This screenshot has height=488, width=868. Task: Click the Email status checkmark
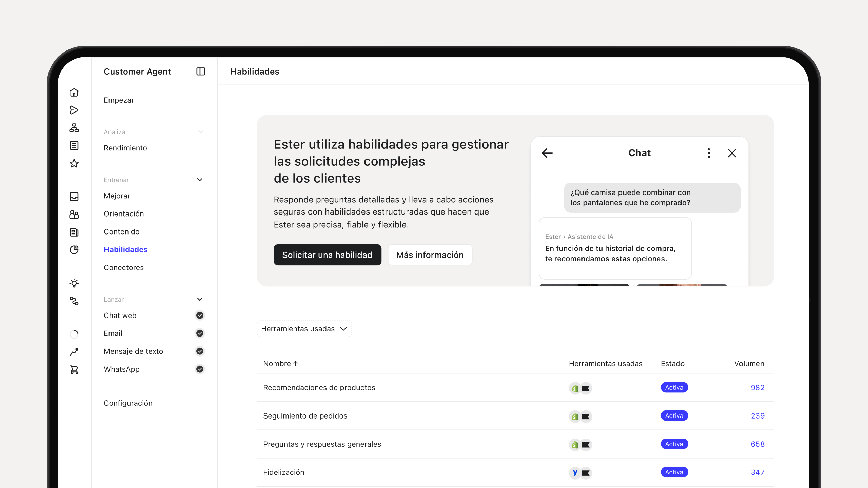click(x=200, y=333)
